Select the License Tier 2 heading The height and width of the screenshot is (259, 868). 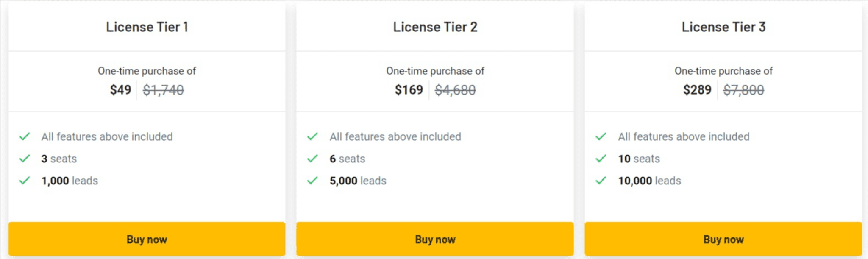(435, 27)
